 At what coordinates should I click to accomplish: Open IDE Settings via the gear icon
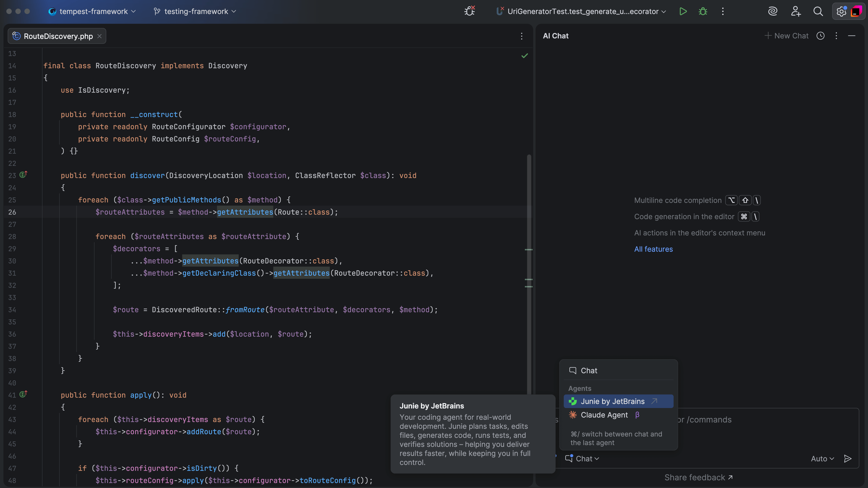point(841,11)
